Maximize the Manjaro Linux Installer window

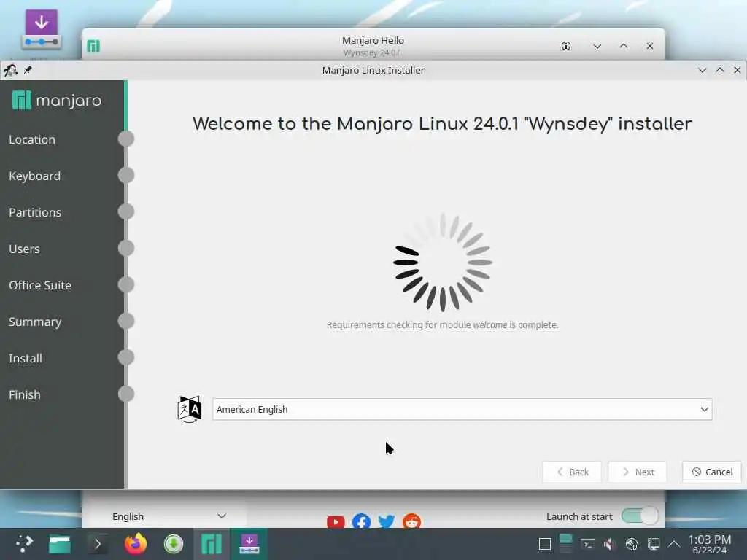(x=720, y=71)
